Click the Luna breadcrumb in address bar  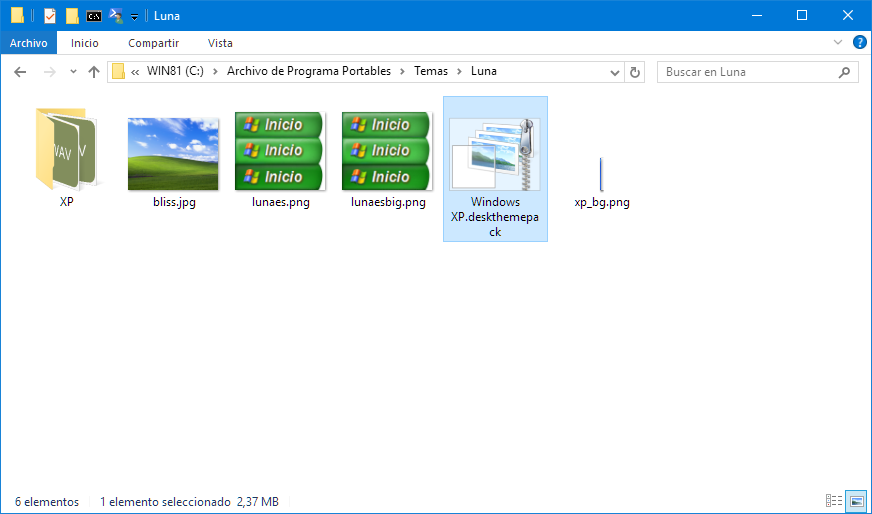click(484, 71)
